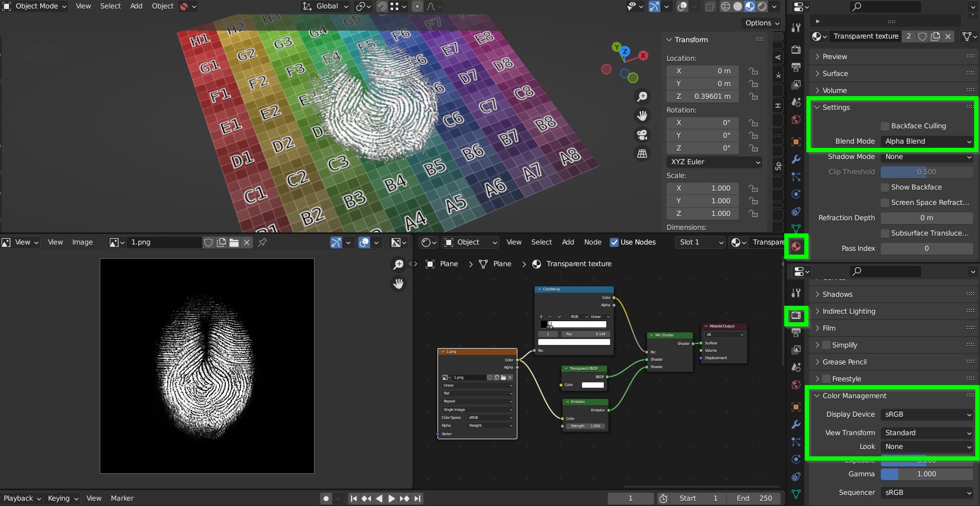
Task: Open Material properties tab in upper editor
Action: tap(796, 246)
